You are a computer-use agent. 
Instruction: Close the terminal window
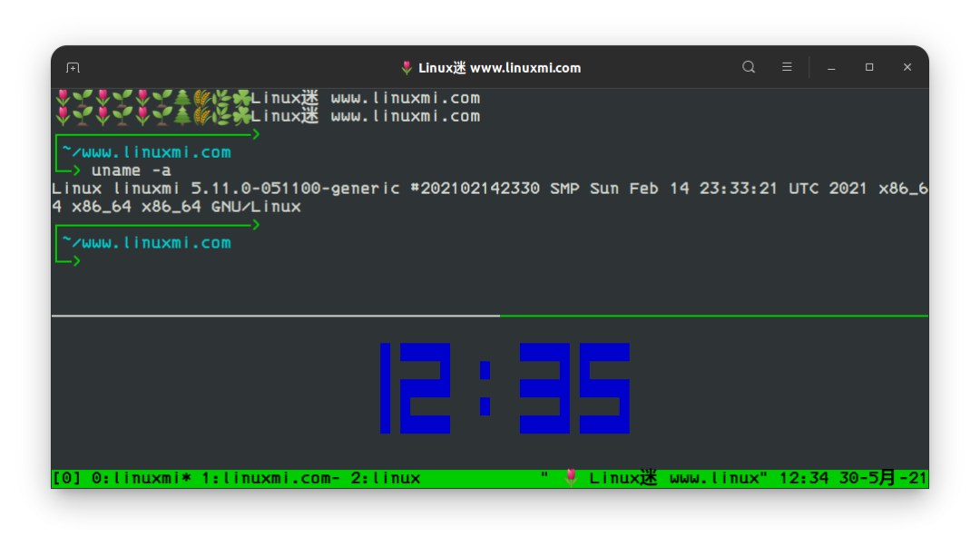coord(907,67)
